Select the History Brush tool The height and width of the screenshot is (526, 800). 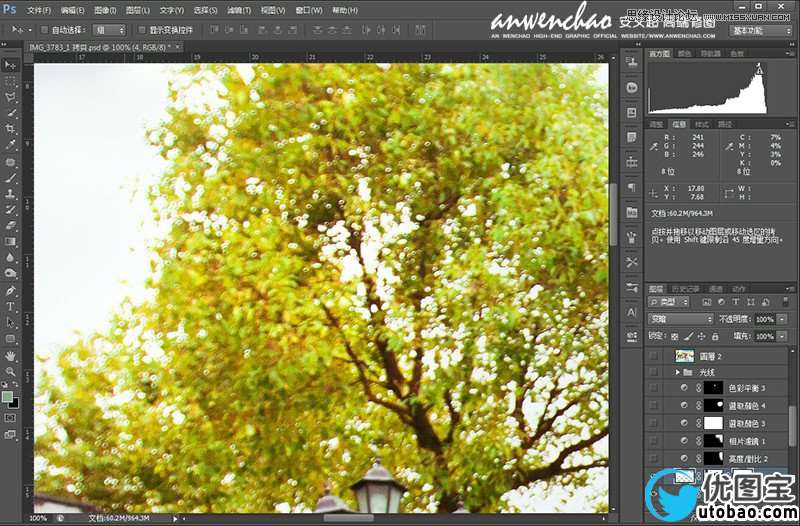click(x=10, y=210)
